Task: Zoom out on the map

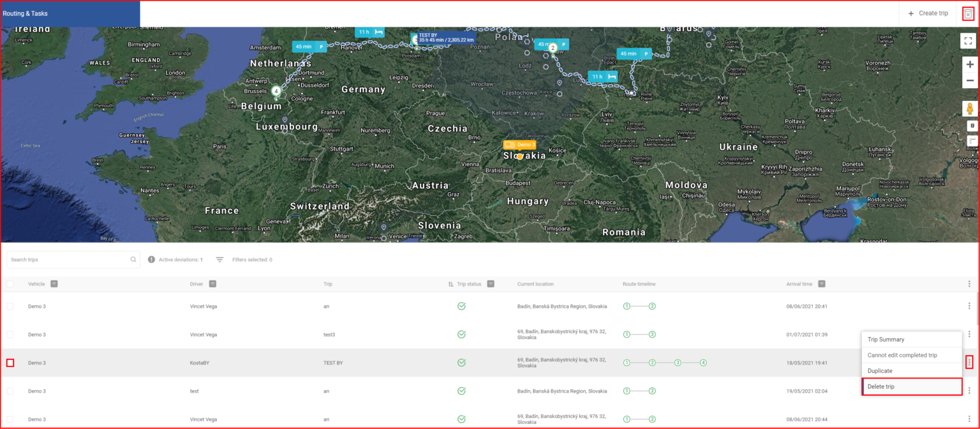Action: click(970, 80)
